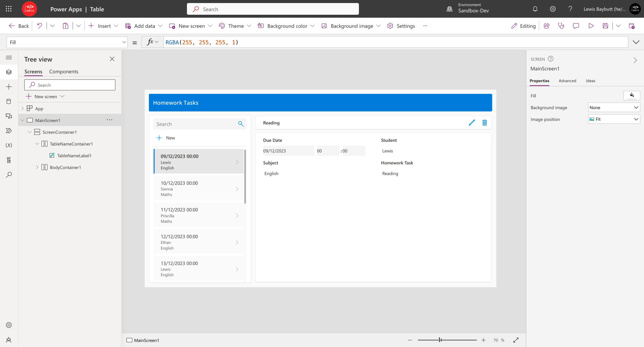Viewport: 644px width, 347px height.
Task: Click the gallery search magnifier
Action: point(241,124)
